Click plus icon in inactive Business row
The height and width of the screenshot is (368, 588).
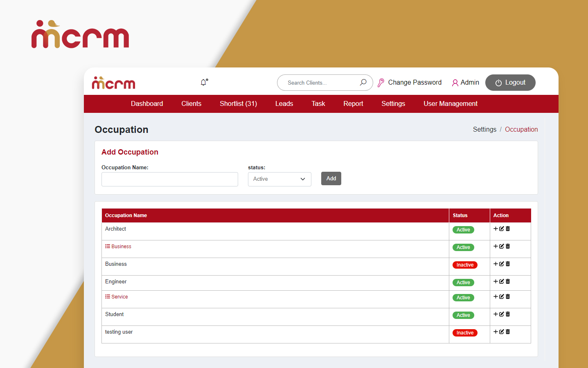click(x=496, y=264)
